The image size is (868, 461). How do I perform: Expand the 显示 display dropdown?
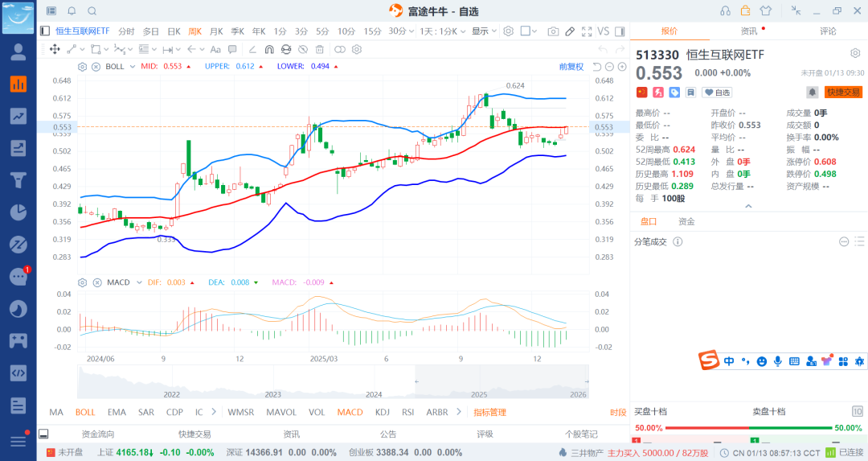click(483, 31)
